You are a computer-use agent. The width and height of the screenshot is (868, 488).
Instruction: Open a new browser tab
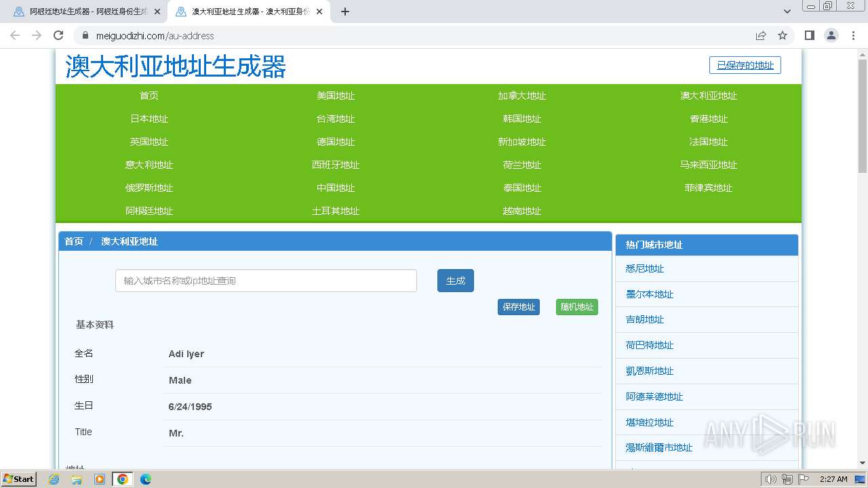coord(345,12)
